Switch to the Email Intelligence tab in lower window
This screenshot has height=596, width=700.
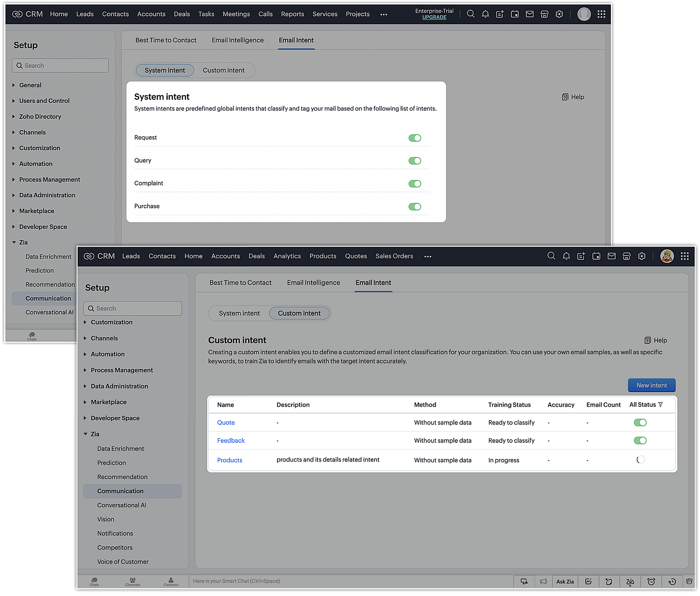click(313, 282)
